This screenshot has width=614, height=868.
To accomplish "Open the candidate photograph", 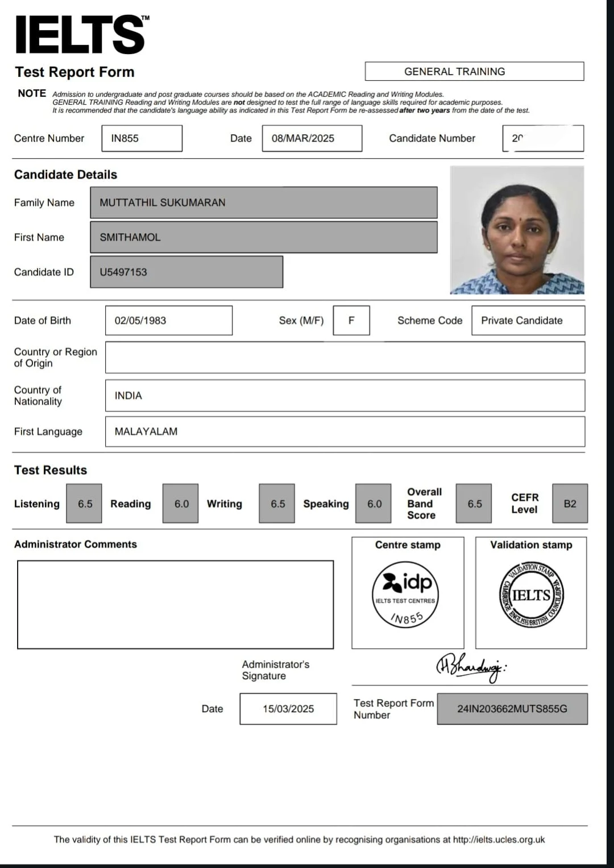I will 517,230.
